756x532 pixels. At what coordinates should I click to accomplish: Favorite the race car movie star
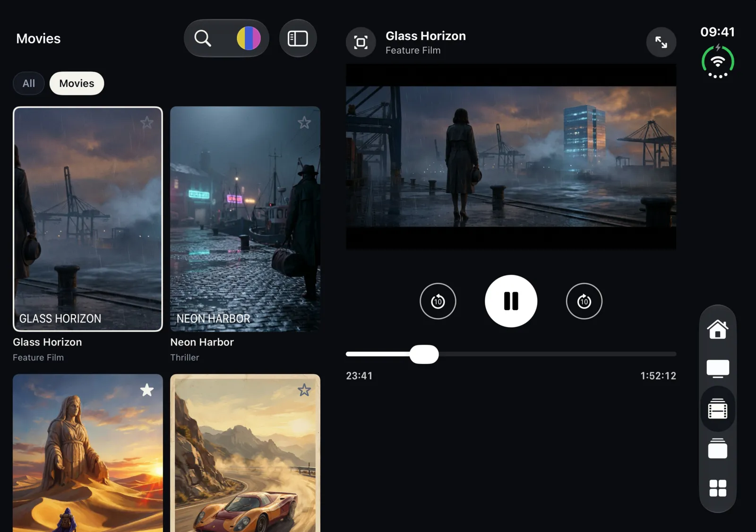coord(304,390)
